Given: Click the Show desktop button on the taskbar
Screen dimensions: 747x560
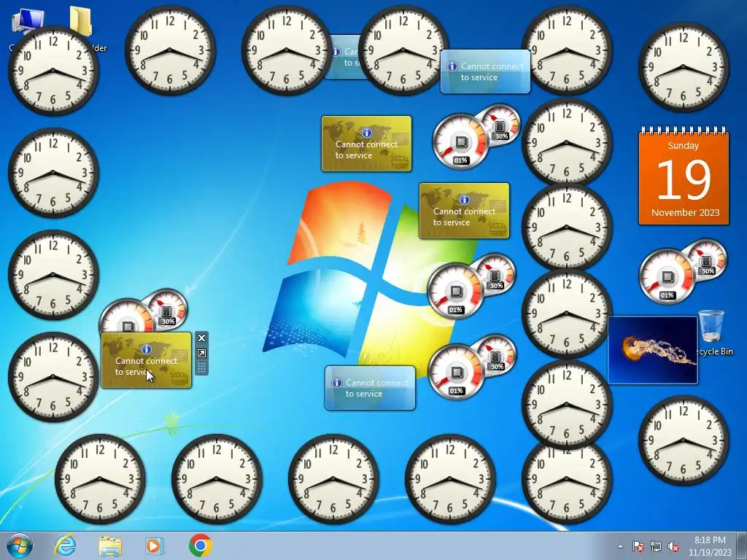Looking at the screenshot, I should pos(743,545).
